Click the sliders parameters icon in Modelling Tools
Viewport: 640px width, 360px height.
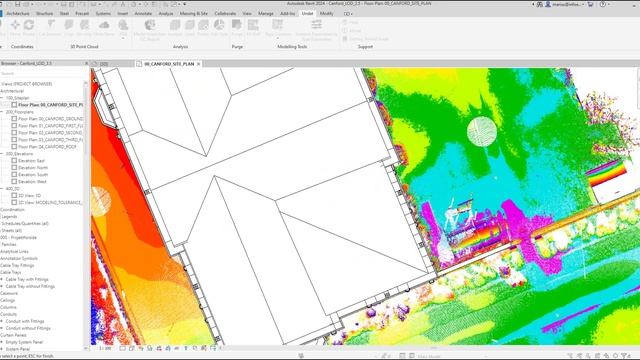pyautogui.click(x=316, y=25)
